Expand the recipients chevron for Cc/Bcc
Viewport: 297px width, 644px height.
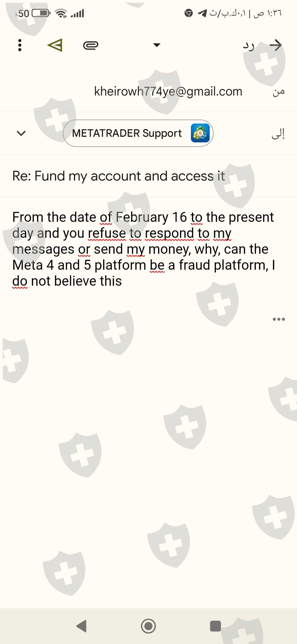pyautogui.click(x=21, y=133)
